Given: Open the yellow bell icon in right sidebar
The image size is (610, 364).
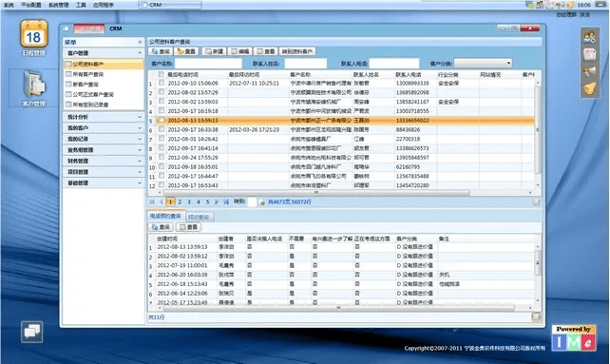Looking at the screenshot, I should click(590, 88).
